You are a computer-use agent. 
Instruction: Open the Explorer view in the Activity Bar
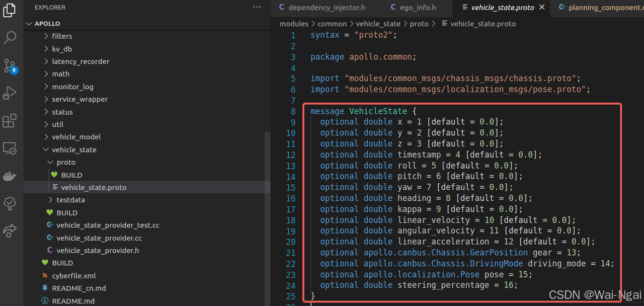(x=11, y=10)
